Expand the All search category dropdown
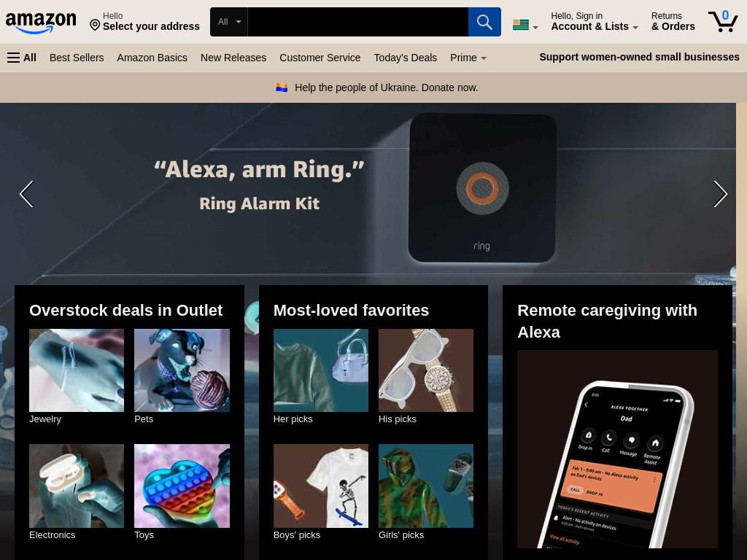Viewport: 747px width, 560px height. [x=229, y=22]
